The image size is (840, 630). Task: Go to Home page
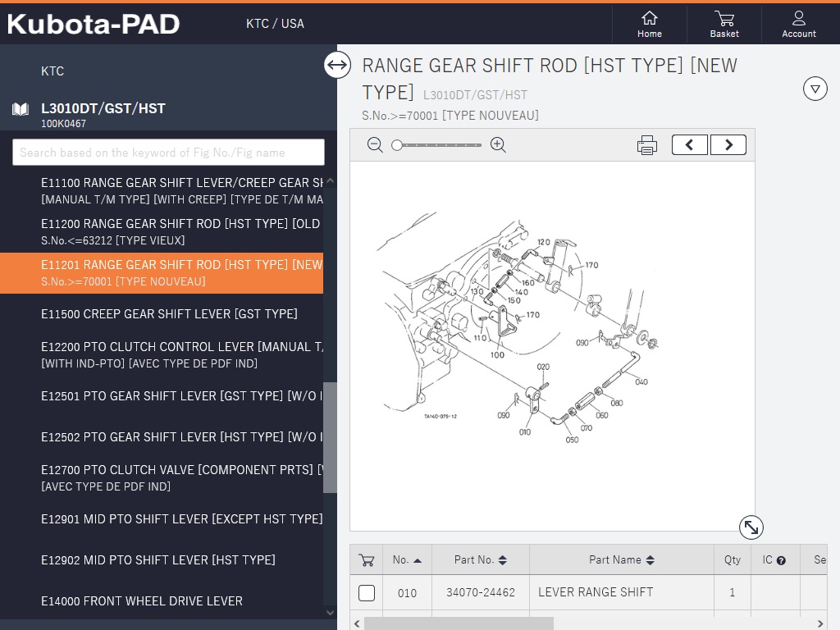tap(650, 24)
